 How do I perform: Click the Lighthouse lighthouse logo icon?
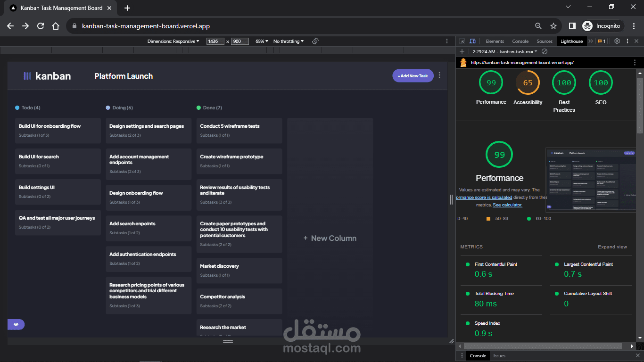[463, 62]
